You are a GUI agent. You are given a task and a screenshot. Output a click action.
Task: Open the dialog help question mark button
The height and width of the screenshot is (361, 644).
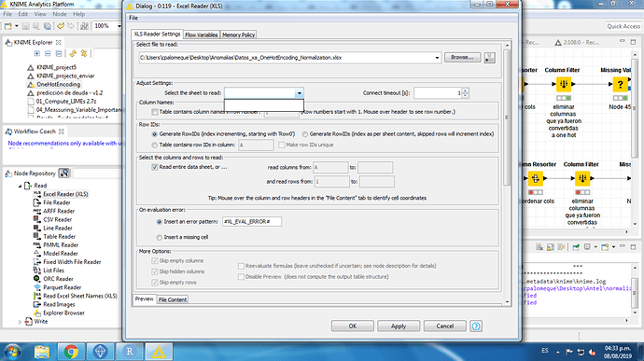476,326
